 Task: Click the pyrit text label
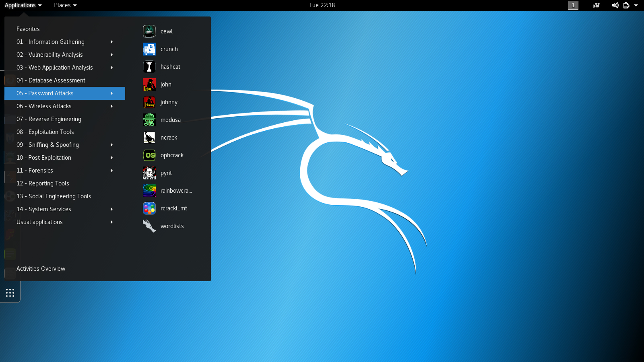pos(166,173)
